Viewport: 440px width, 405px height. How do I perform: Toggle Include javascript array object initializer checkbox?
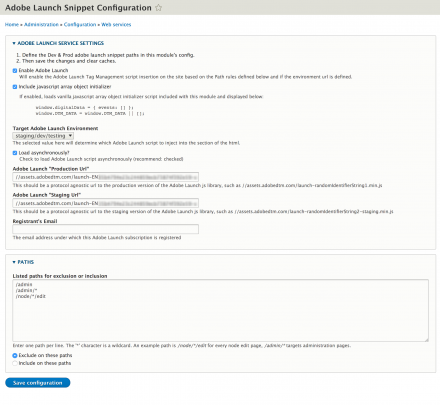coord(15,87)
